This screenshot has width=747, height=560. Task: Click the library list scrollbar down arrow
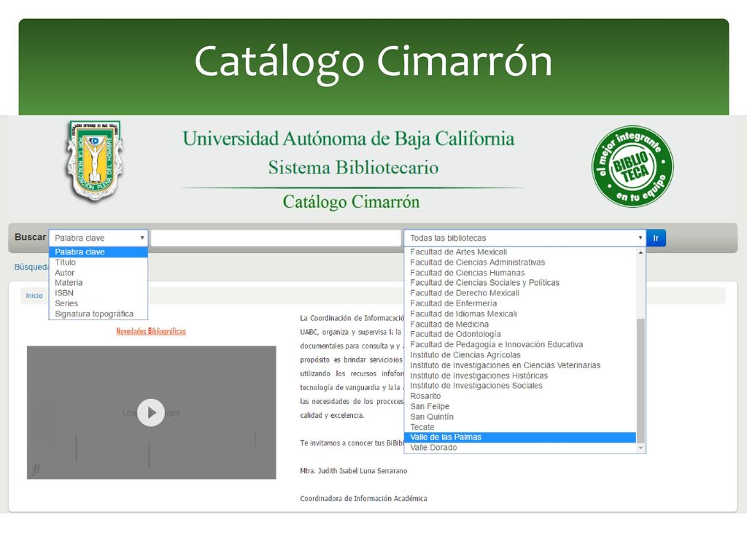(640, 448)
